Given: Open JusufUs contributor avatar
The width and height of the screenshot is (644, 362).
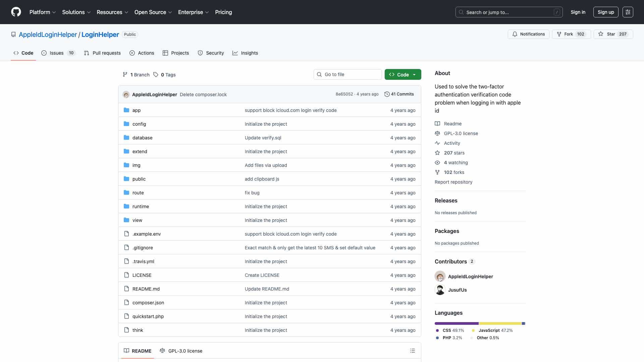Looking at the screenshot, I should click(x=440, y=290).
